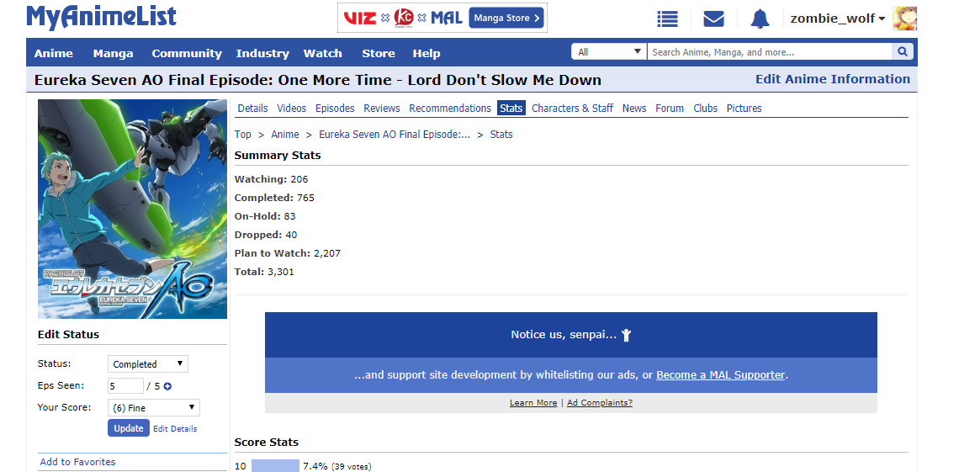The image size is (980, 472).
Task: Click Become a MAL Supporter link
Action: coord(720,375)
